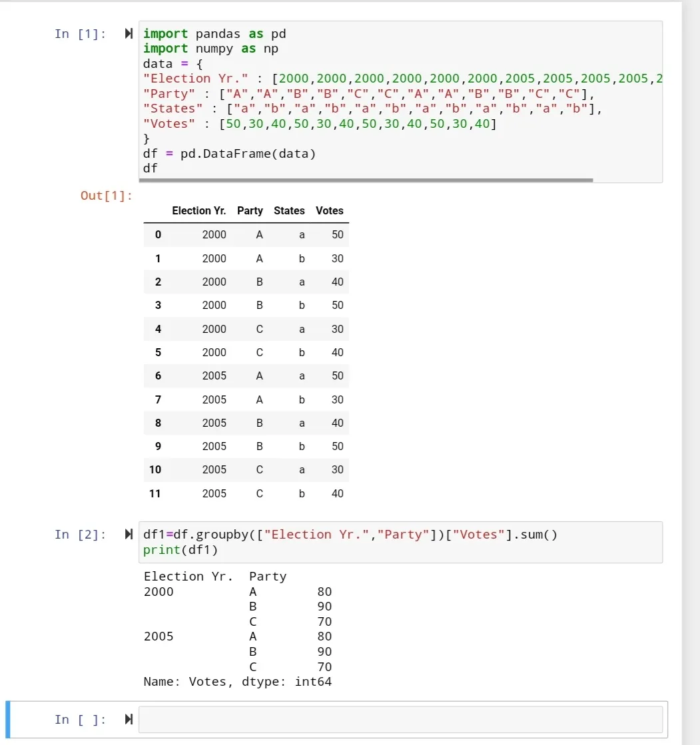The width and height of the screenshot is (700, 745).
Task: Run the empty cell with its run icon
Action: [129, 719]
